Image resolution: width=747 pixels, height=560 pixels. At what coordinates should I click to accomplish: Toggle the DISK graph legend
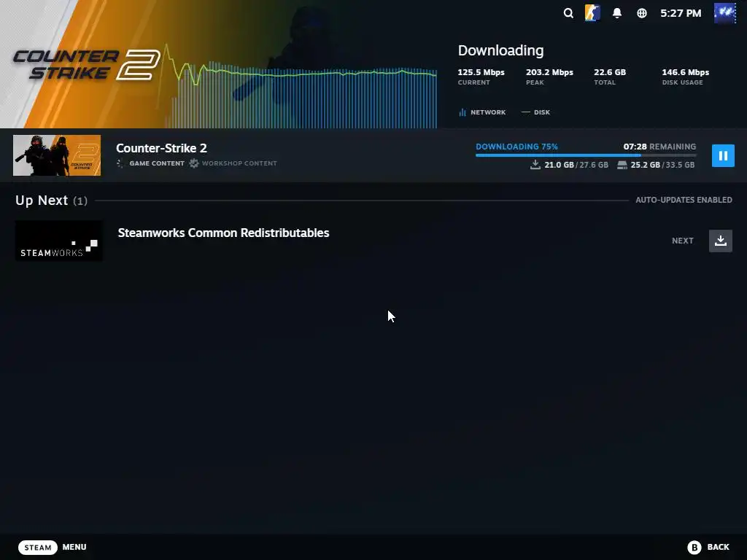tap(536, 112)
